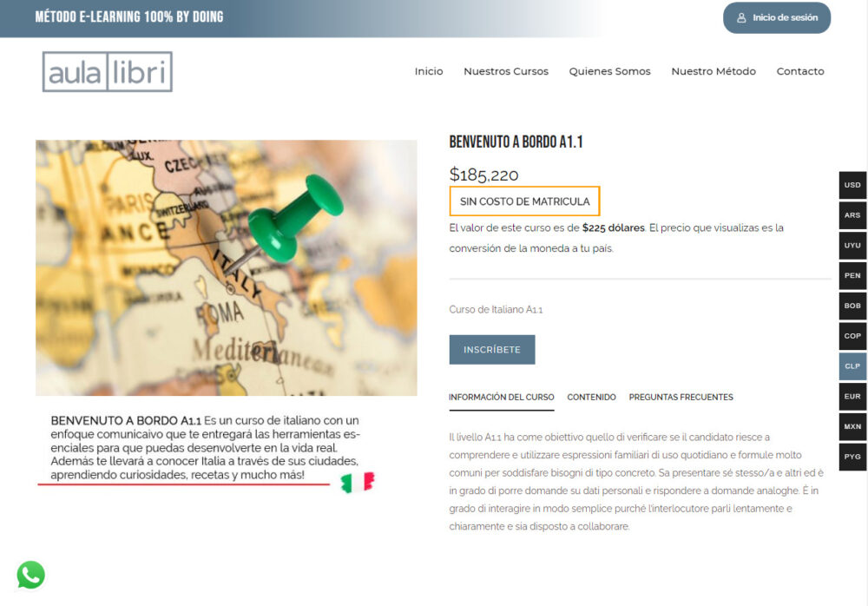
Task: Click the Aula Libri logo
Action: [108, 72]
